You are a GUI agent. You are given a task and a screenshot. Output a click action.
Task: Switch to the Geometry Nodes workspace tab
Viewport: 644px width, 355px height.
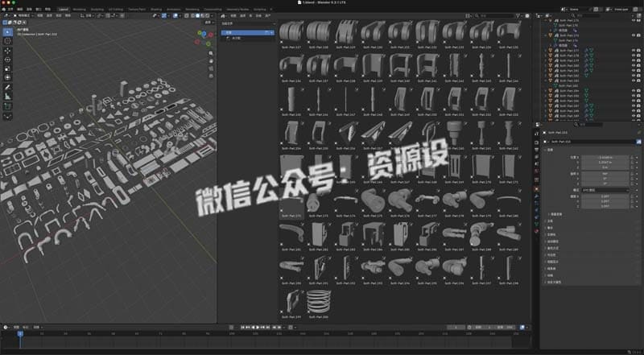(x=237, y=9)
